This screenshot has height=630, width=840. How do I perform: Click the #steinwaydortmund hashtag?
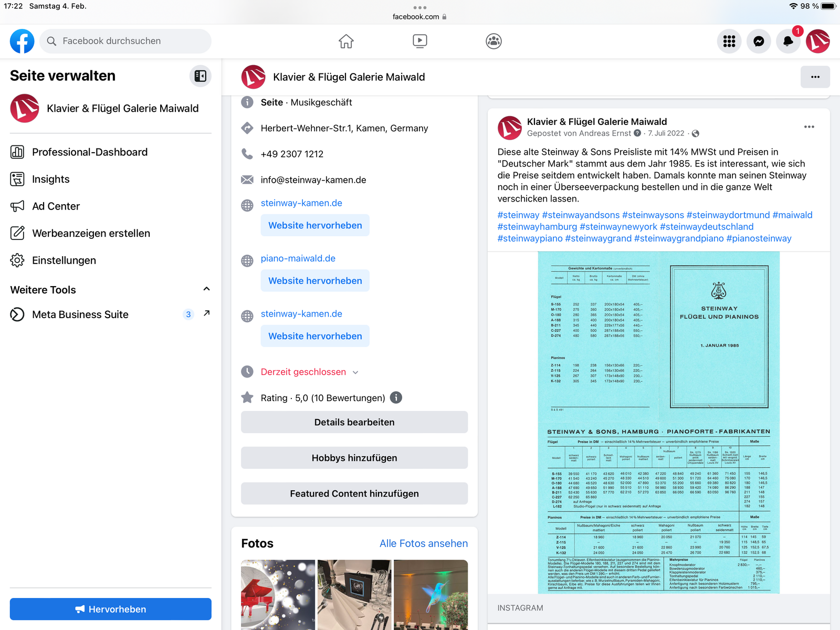coord(728,215)
